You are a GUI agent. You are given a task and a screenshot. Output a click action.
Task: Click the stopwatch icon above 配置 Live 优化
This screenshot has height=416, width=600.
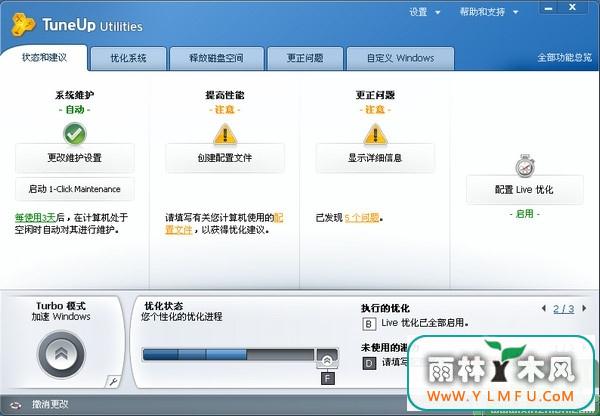click(525, 166)
